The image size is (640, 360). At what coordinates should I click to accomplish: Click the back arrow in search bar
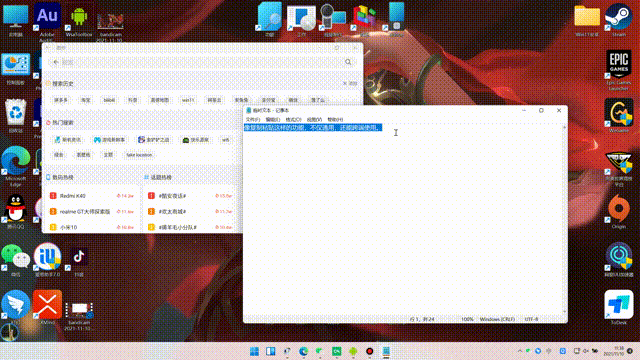coord(56,62)
